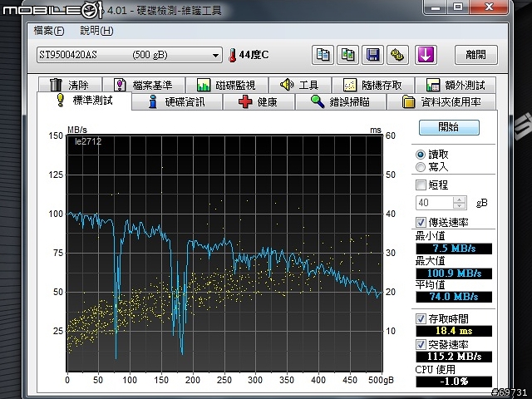Click the 開始 start button

[449, 127]
